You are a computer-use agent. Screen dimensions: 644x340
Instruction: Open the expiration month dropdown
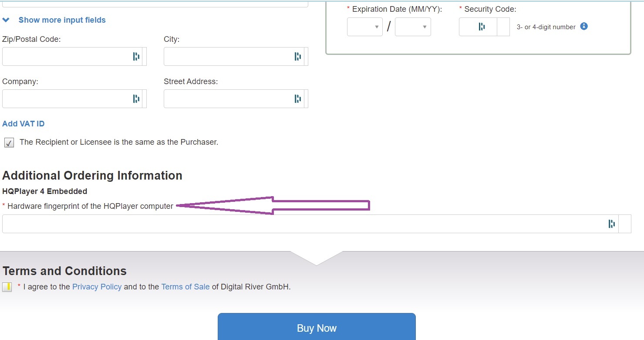[x=365, y=27]
